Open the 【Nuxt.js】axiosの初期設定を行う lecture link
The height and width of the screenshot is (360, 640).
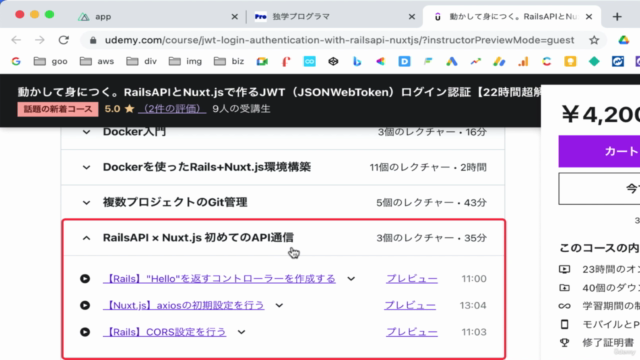(184, 305)
